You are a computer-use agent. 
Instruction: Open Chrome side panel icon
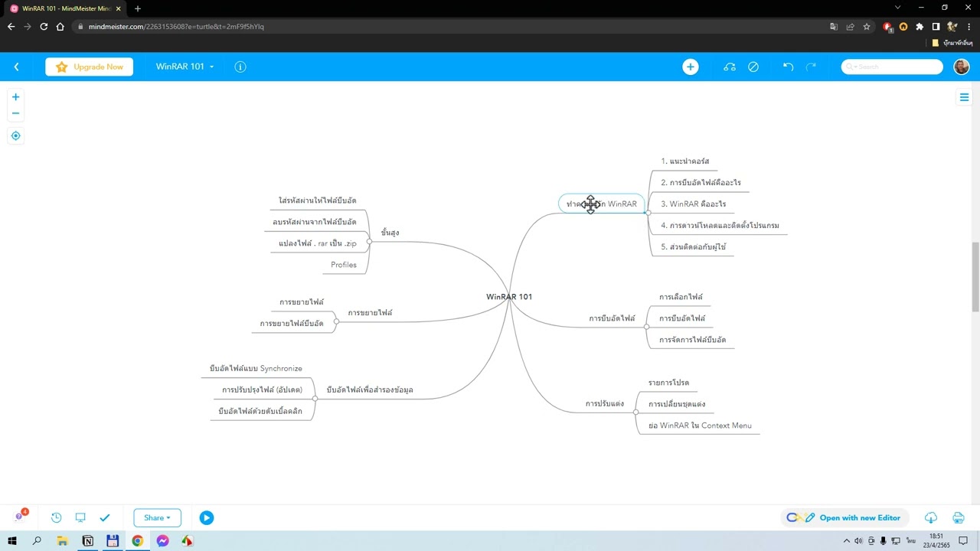[936, 26]
